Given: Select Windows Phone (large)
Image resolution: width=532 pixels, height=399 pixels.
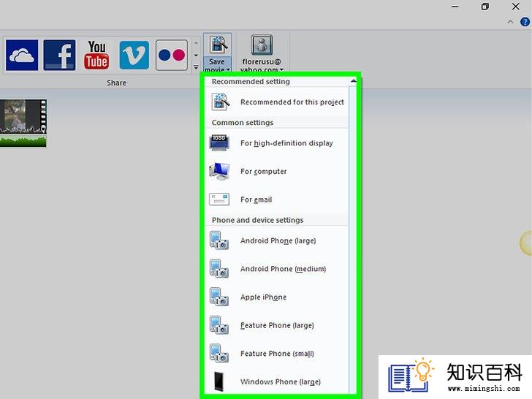Looking at the screenshot, I should (276, 381).
